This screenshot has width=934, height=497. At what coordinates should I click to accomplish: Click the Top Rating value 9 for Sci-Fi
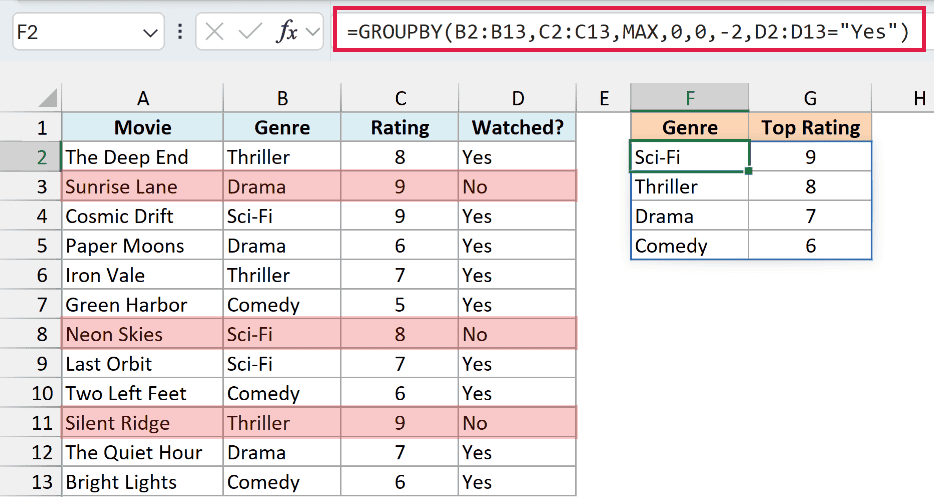pos(810,157)
